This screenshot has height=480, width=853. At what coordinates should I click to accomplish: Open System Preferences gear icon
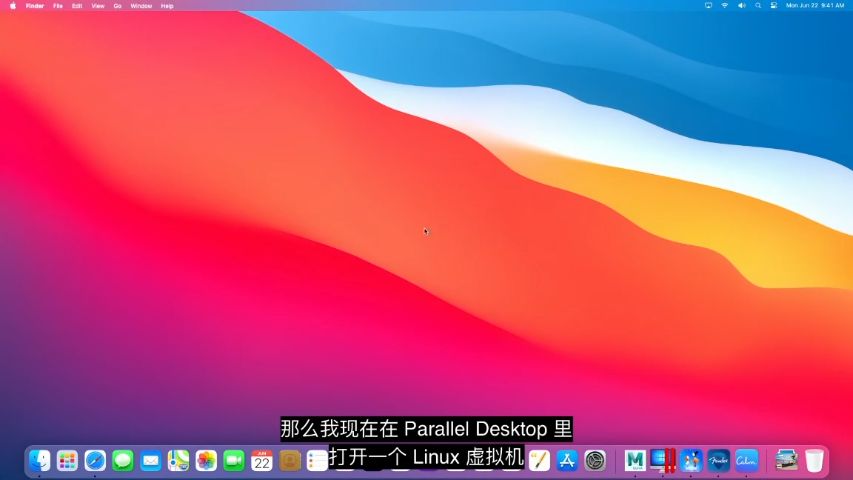point(595,460)
